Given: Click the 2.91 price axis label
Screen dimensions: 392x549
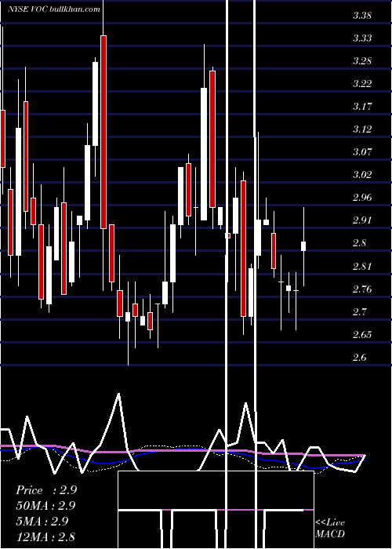Looking at the screenshot, I should [362, 220].
